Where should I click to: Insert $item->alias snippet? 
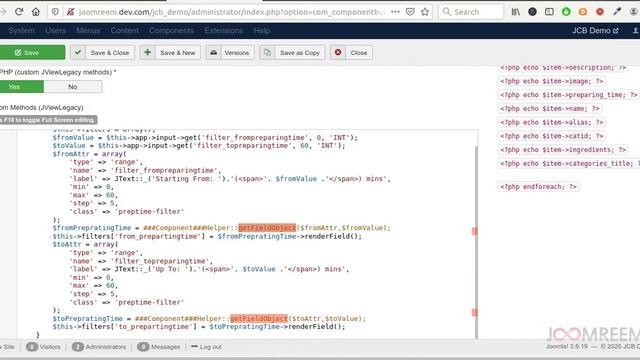[551, 122]
